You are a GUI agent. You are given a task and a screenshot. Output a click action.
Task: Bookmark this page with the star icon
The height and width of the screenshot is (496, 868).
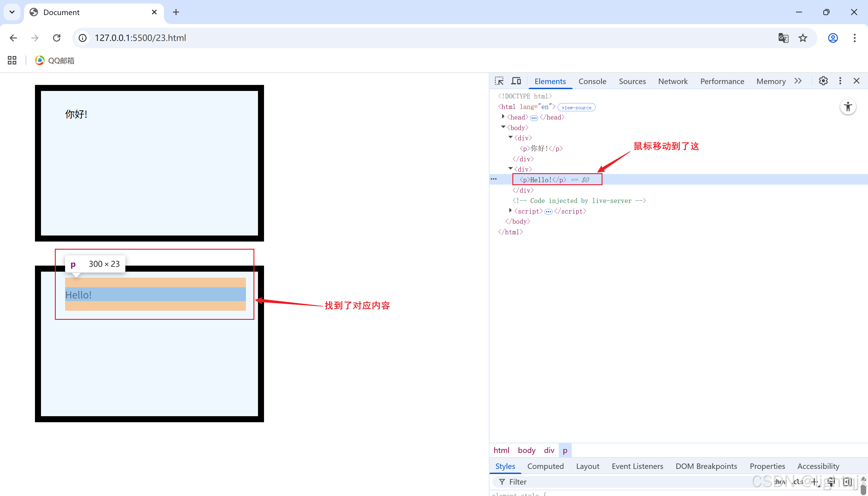pyautogui.click(x=803, y=38)
